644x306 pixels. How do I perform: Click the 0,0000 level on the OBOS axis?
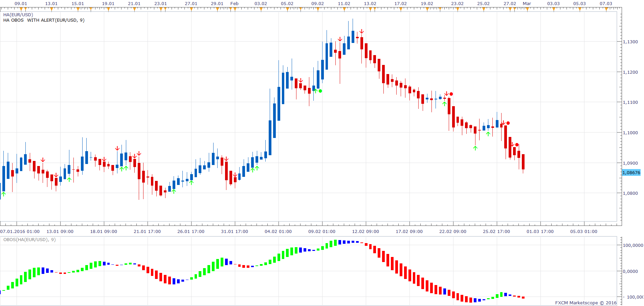(x=630, y=271)
